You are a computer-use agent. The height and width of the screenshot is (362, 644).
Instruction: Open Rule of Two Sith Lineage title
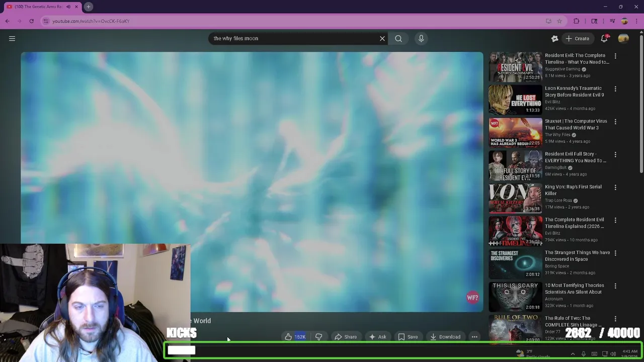[574, 321]
